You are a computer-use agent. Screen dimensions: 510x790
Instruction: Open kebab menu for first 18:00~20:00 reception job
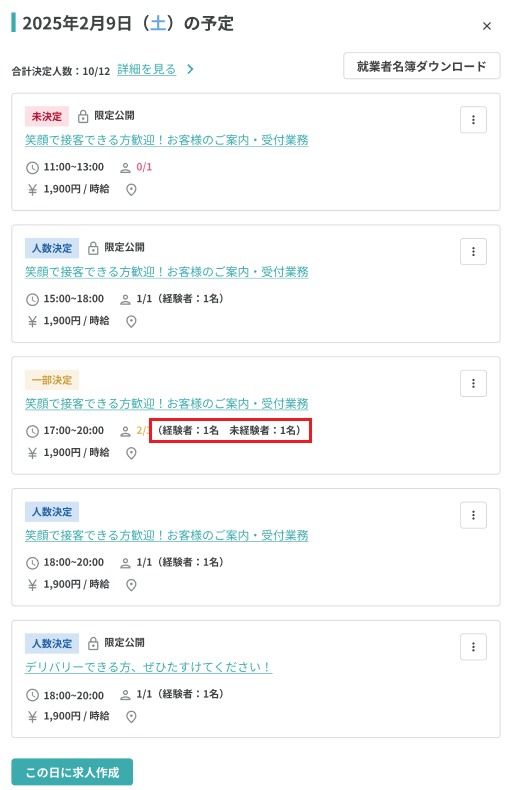point(473,515)
